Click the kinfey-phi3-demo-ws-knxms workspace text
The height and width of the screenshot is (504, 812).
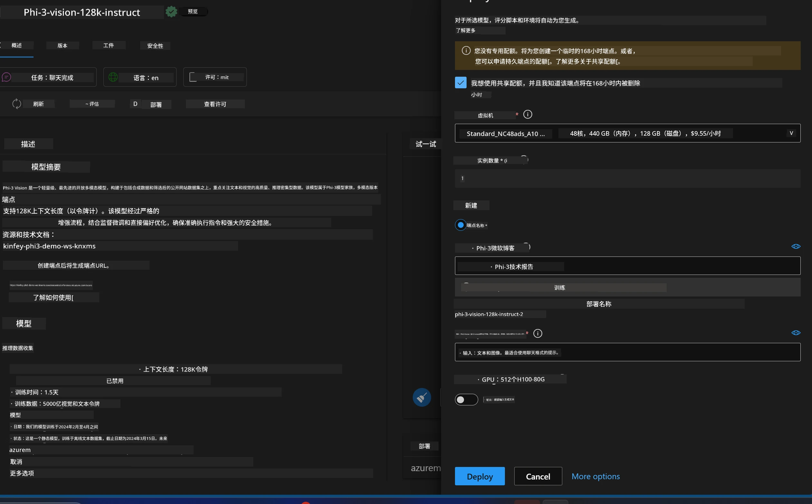49,246
